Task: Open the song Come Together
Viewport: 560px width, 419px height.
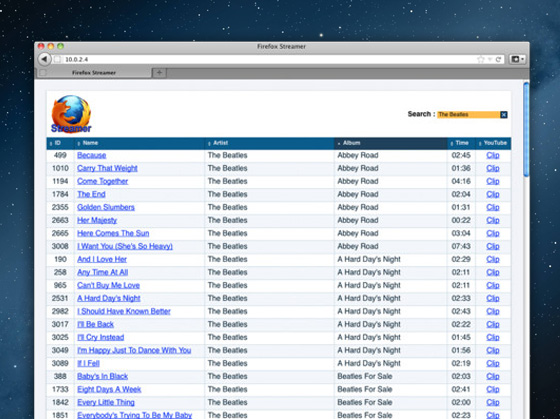Action: pos(102,181)
